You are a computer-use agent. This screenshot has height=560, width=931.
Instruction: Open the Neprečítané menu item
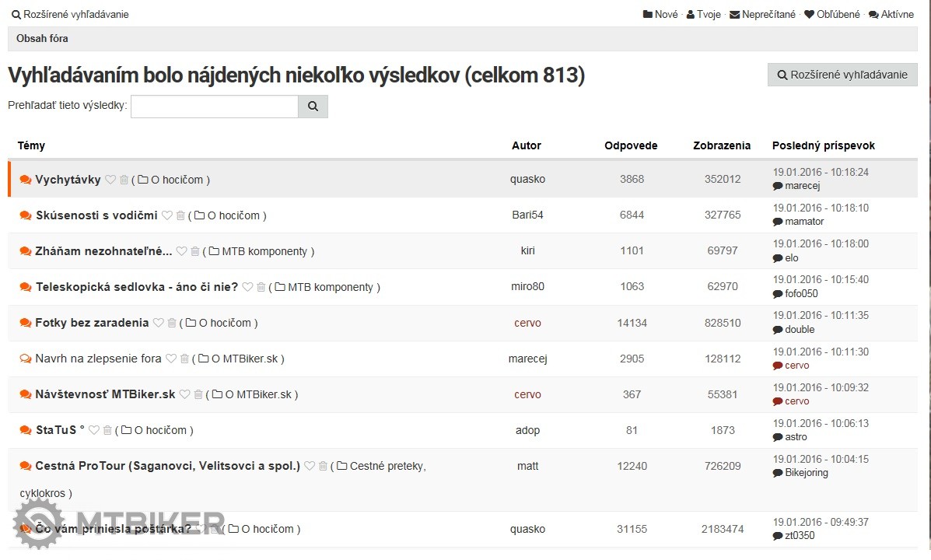[762, 14]
